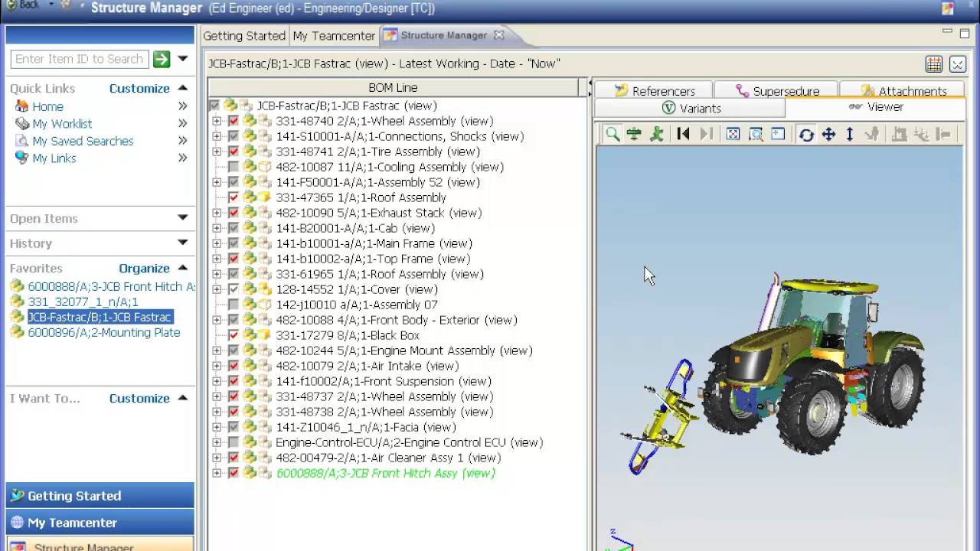
Task: Click Organize link in Favorites
Action: tap(144, 268)
